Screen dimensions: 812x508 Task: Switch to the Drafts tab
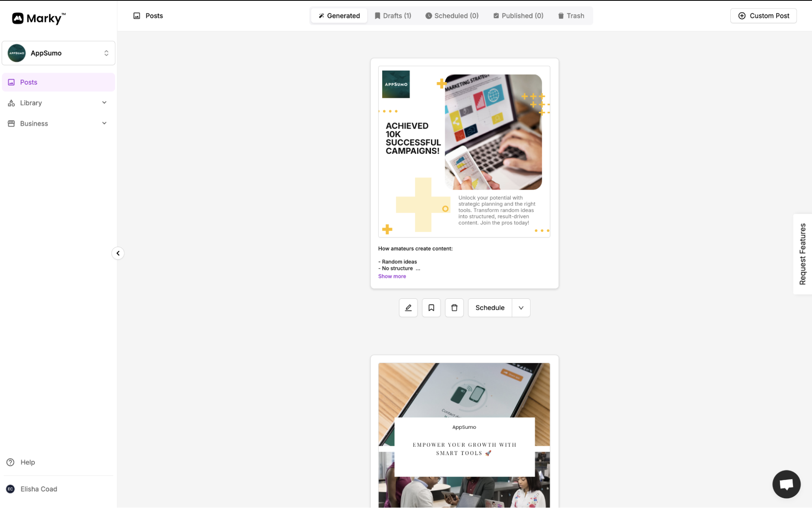coord(392,16)
